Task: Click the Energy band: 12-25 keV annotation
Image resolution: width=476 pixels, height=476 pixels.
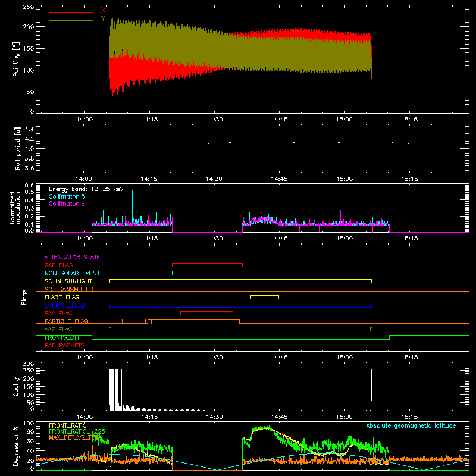Action: tap(86, 189)
